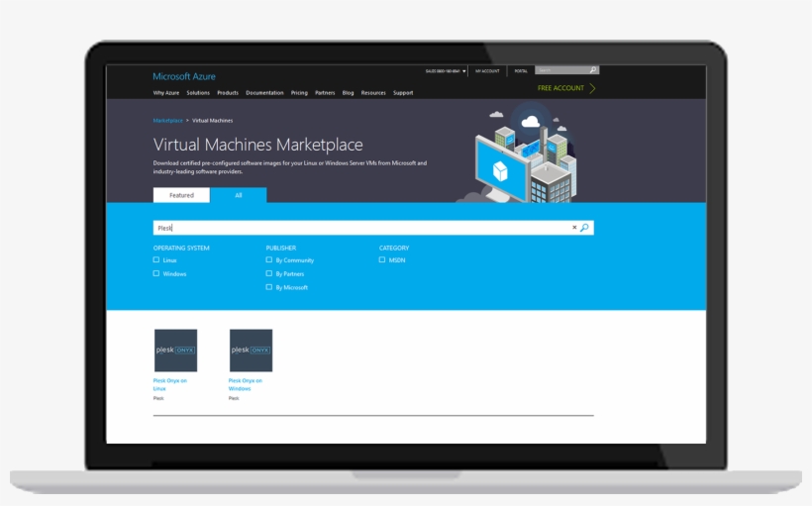Image resolution: width=812 pixels, height=506 pixels.
Task: Open the Why Azure menu
Action: pyautogui.click(x=165, y=93)
